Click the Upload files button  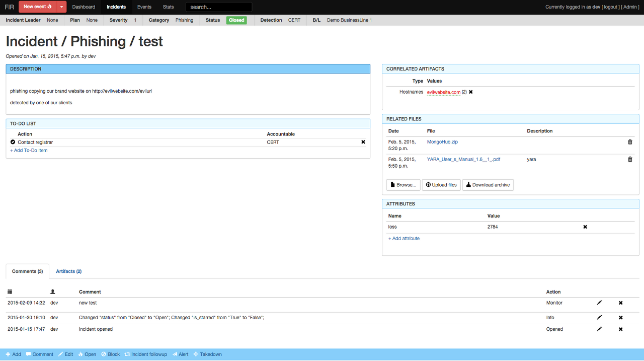tap(441, 185)
